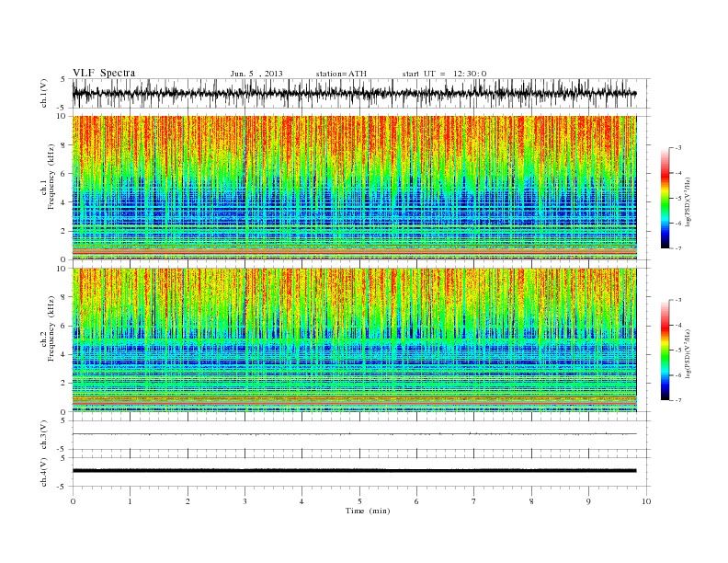728x563 pixels.
Task: Select the date text "Jun. 5, 2013"
Action: point(256,74)
